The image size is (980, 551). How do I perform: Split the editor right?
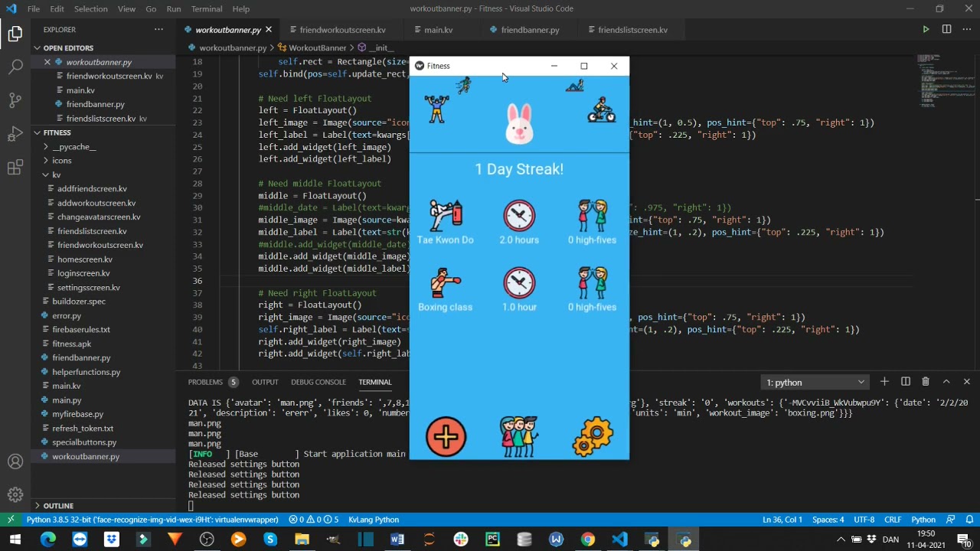[946, 30]
